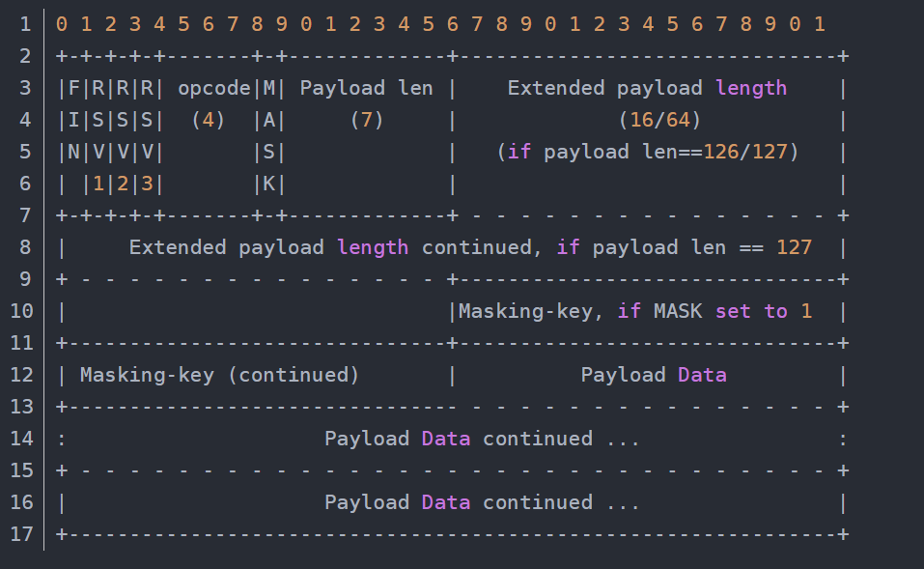Click the orange '1|2|3' digits on line 6
924x569 pixels.
point(123,184)
